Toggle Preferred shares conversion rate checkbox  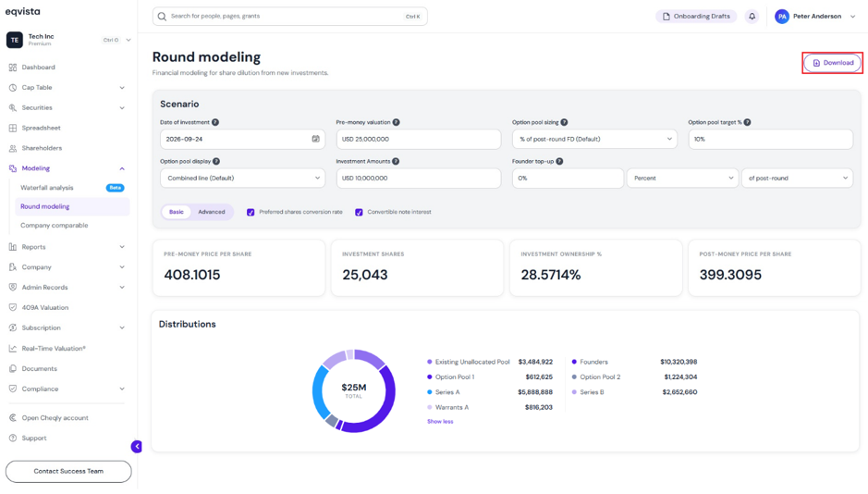point(251,212)
